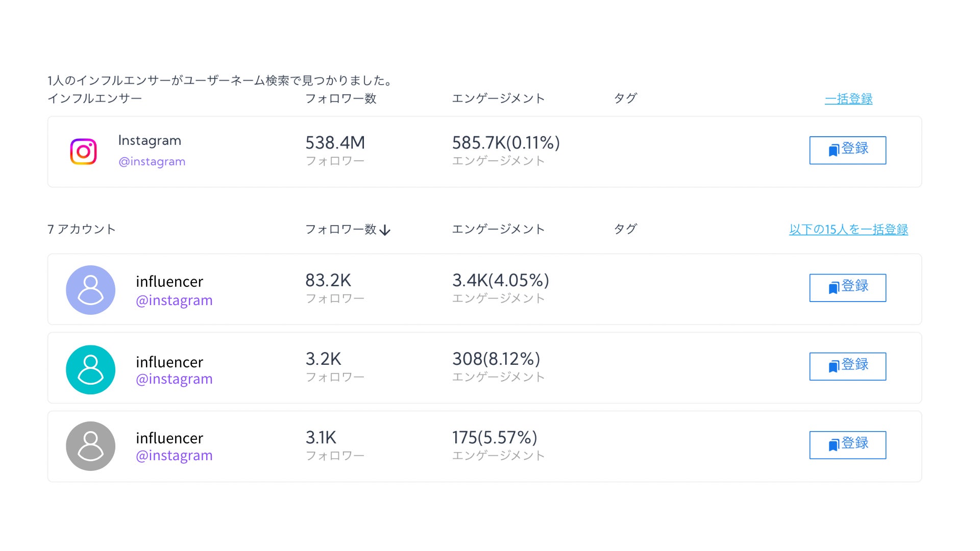
Task: Click 以下の15人を一括登録 link
Action: coord(848,229)
